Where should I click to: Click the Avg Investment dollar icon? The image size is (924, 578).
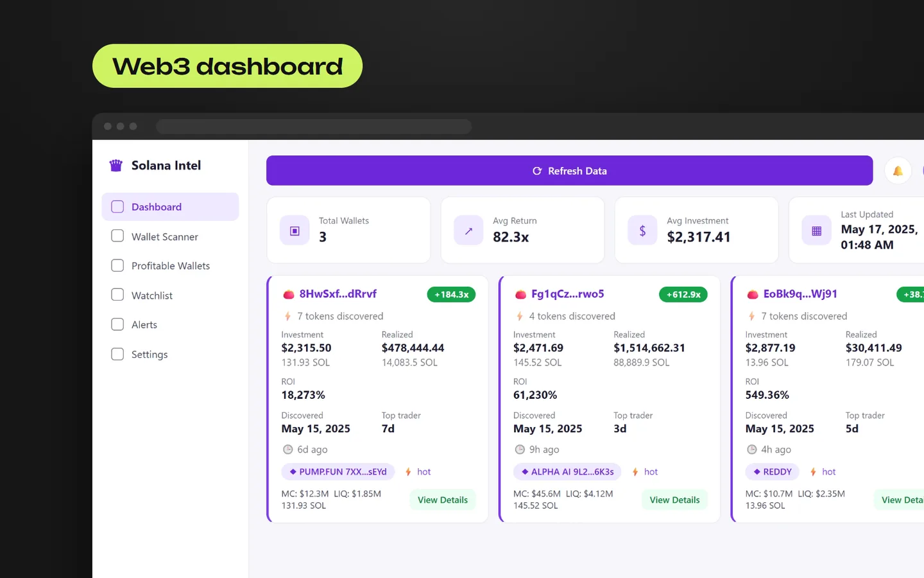pyautogui.click(x=642, y=231)
